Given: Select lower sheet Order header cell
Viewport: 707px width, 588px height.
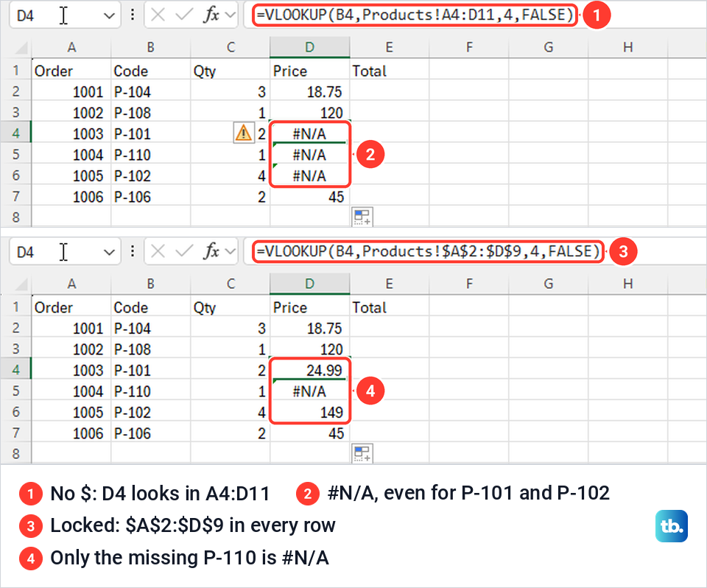Looking at the screenshot, I should click(x=71, y=307).
